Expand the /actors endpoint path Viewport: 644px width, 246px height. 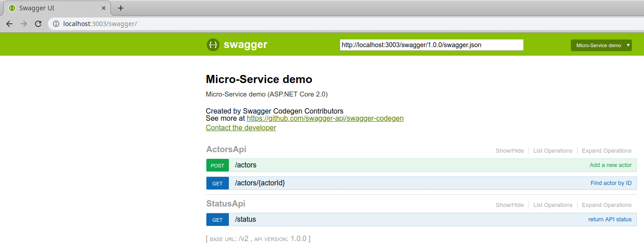245,165
